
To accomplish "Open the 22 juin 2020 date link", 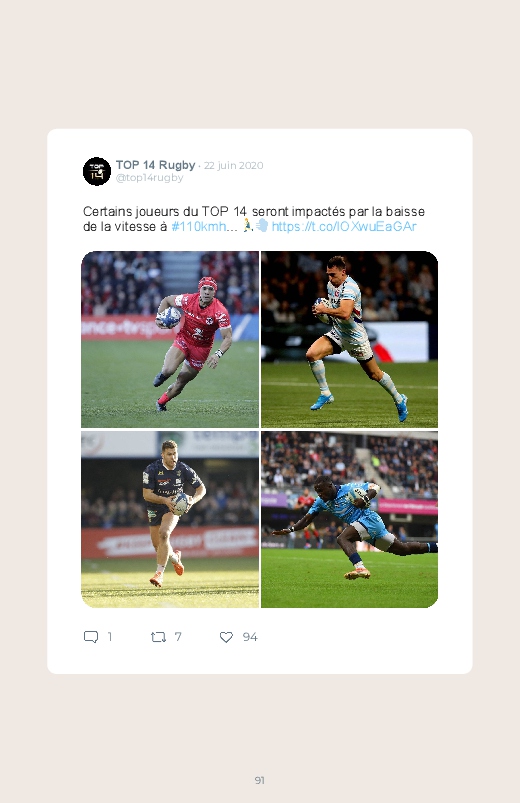I will (x=234, y=165).
